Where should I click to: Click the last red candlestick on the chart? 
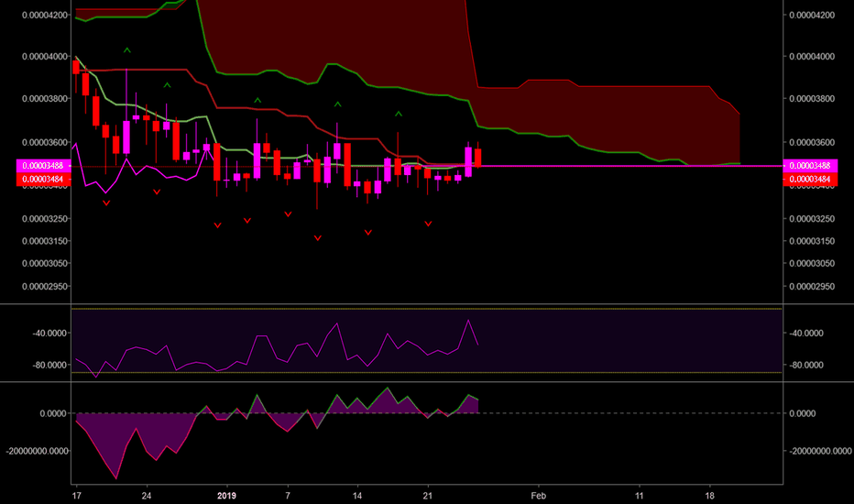click(x=478, y=157)
